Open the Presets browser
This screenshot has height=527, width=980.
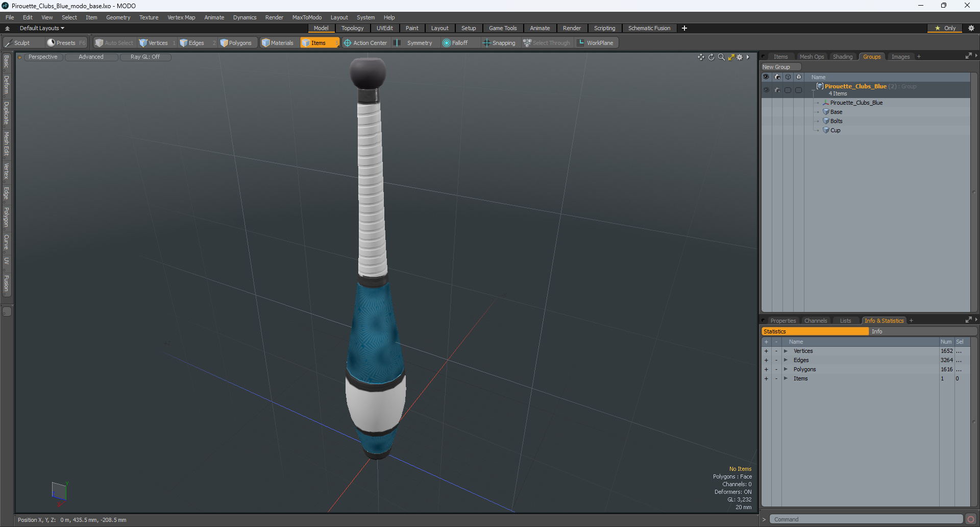tap(66, 43)
